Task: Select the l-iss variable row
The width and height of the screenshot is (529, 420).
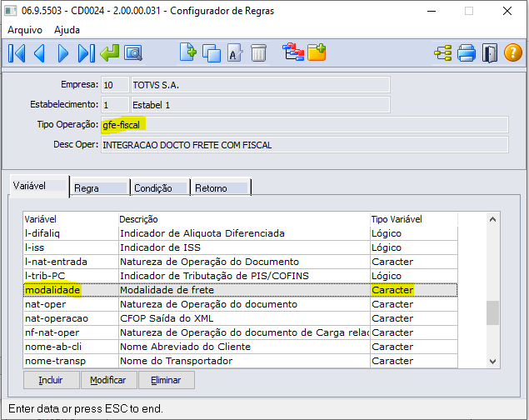Action: click(241, 247)
